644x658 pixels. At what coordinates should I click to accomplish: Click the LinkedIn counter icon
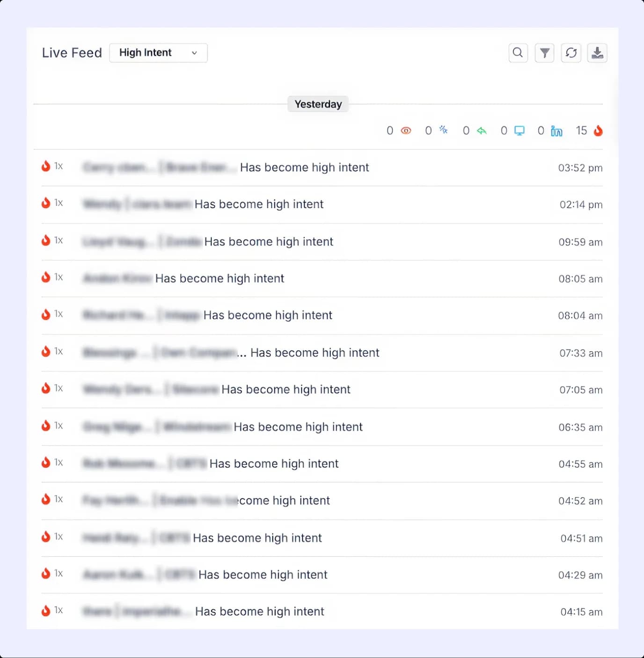(x=556, y=131)
